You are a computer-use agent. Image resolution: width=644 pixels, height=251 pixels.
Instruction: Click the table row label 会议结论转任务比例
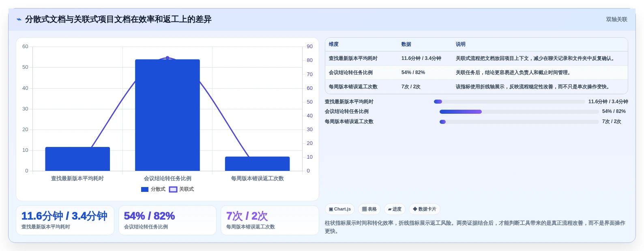[351, 72]
